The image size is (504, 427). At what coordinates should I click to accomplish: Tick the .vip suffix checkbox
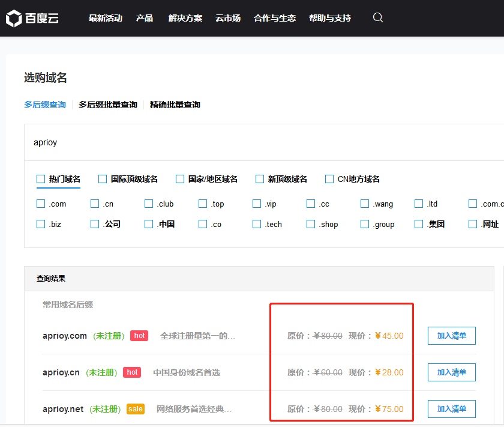click(x=257, y=204)
